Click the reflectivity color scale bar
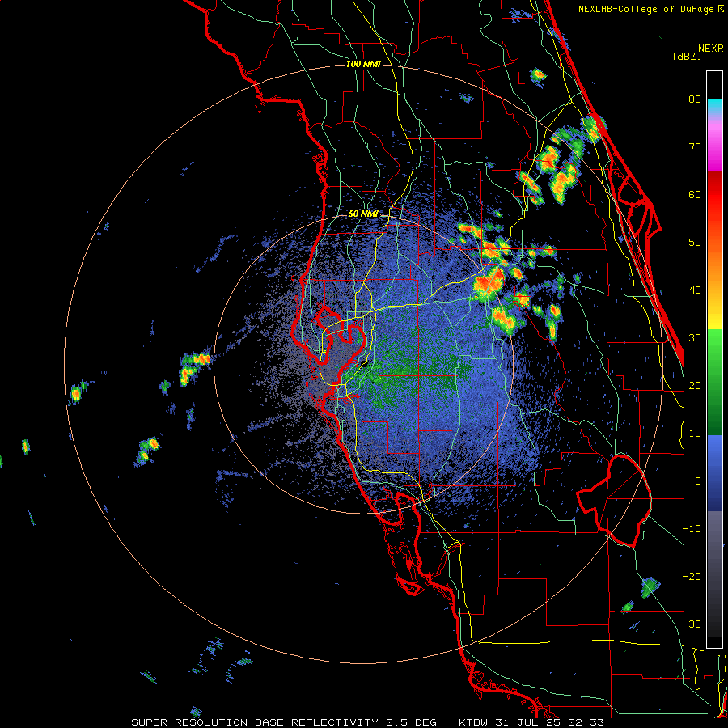Viewport: 728px width, 728px height. click(714, 359)
